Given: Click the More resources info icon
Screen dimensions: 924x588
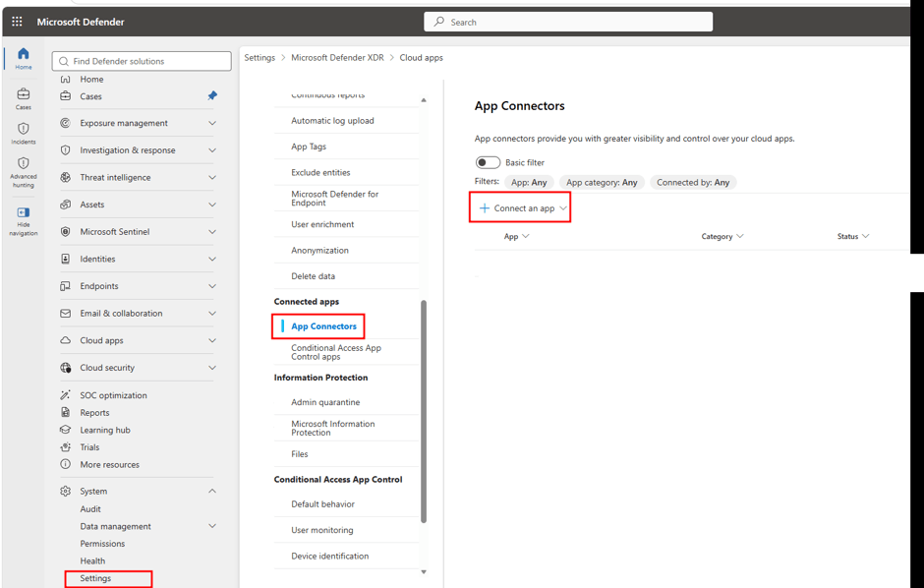Looking at the screenshot, I should 66,464.
